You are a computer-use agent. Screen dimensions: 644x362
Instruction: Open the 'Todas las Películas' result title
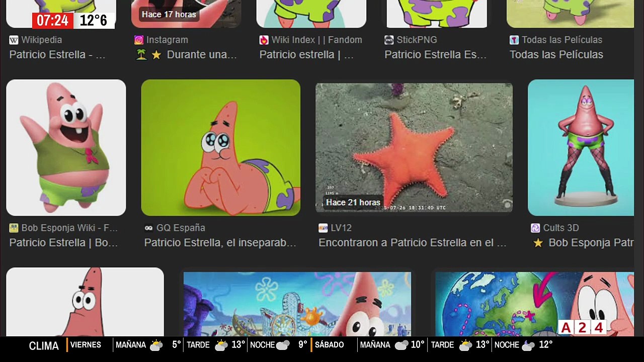point(556,54)
